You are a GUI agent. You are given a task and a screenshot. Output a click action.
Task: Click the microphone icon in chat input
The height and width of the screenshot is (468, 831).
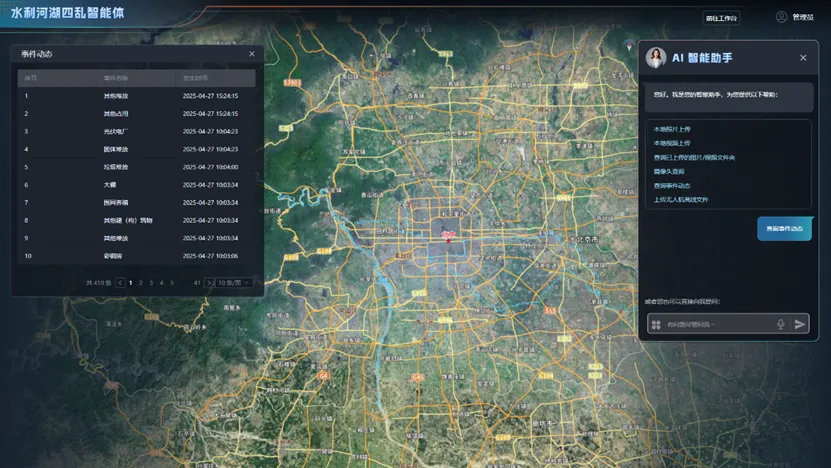click(x=781, y=324)
